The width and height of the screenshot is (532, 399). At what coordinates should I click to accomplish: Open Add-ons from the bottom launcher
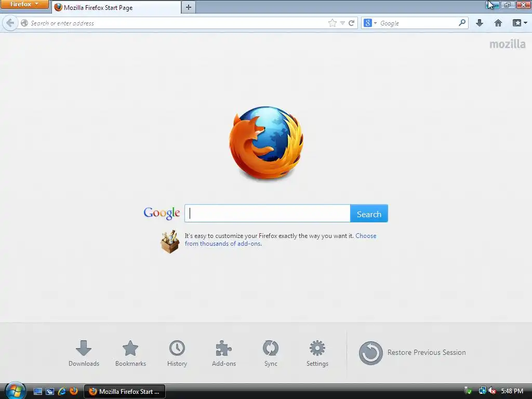224,353
